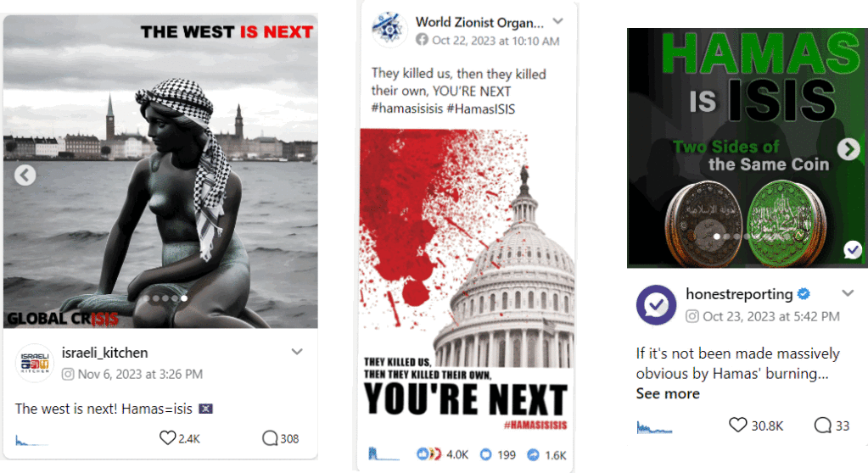Click Facebook comments icon showing 199
868x473 pixels.
(x=485, y=454)
